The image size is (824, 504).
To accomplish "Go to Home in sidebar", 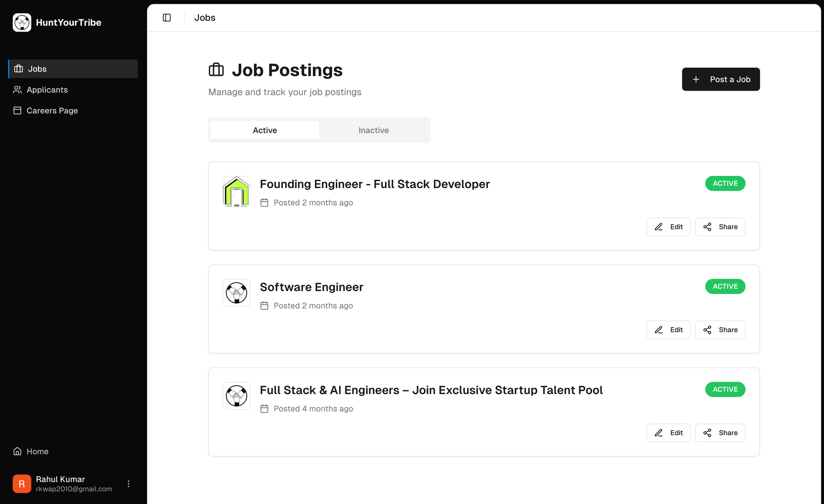I will click(37, 451).
